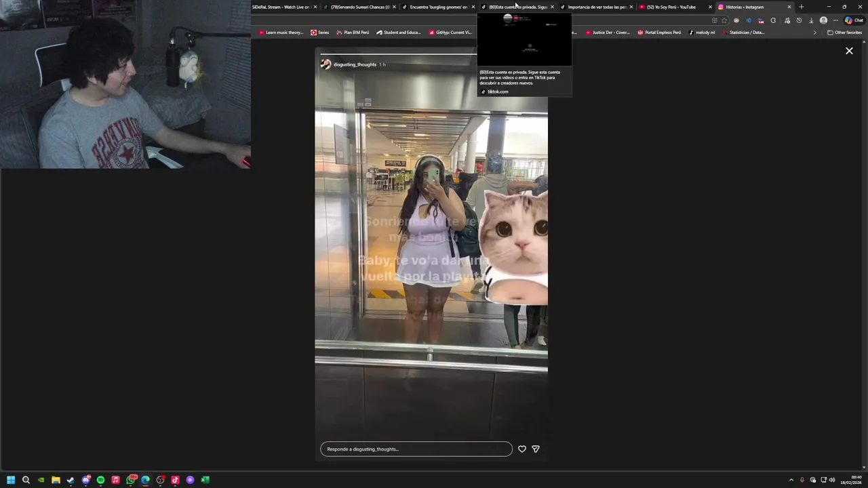Image resolution: width=868 pixels, height=488 pixels.
Task: Click the split screen icon in address bar
Action: tap(714, 20)
